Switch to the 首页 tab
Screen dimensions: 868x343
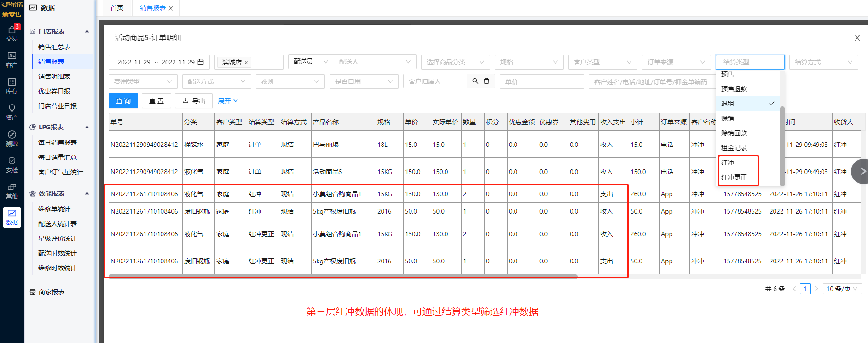[x=117, y=8]
